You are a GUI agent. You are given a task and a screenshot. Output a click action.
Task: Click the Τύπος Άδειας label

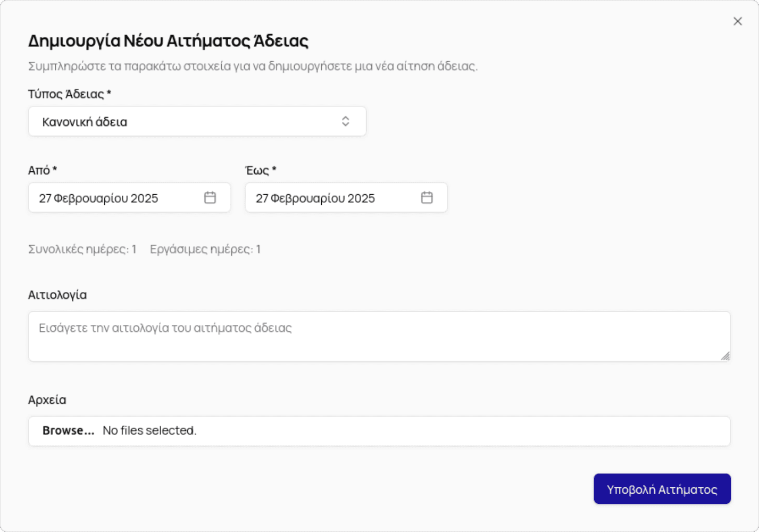[x=69, y=94]
